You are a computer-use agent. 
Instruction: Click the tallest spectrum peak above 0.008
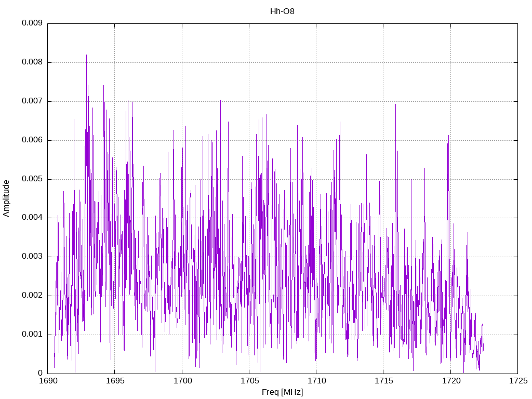pyautogui.click(x=87, y=56)
